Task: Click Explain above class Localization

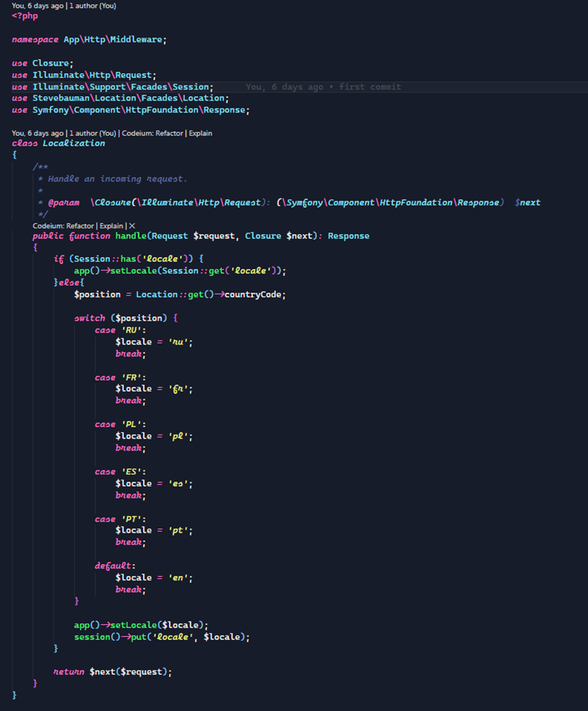Action: click(x=200, y=133)
